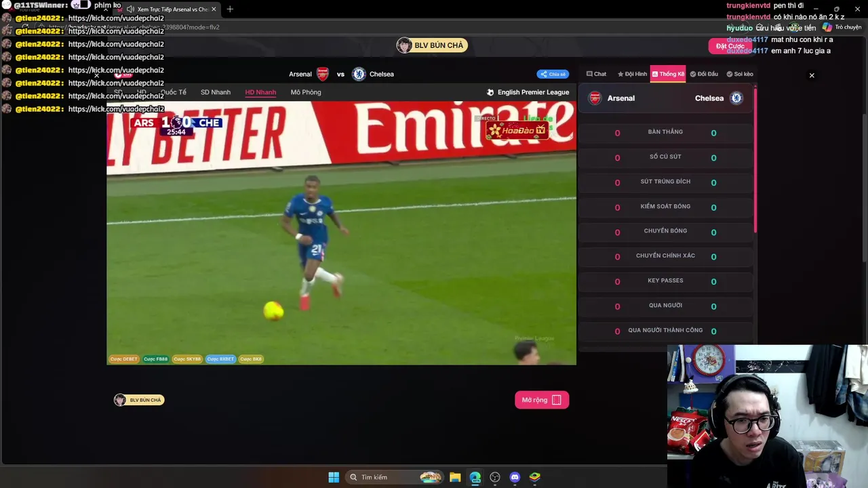
Task: Close the stats panel with the X
Action: 812,75
